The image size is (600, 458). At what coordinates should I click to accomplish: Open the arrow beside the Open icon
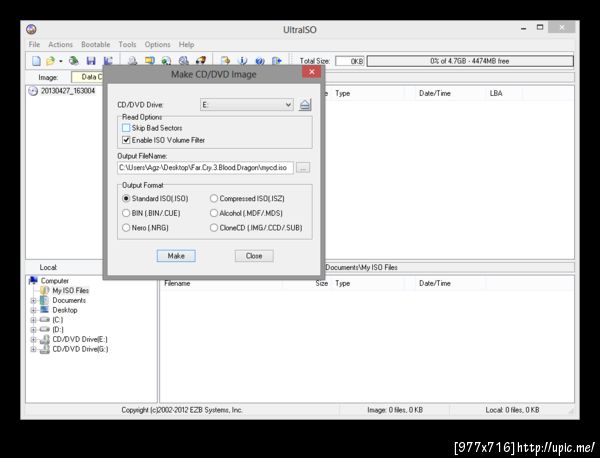(60, 61)
